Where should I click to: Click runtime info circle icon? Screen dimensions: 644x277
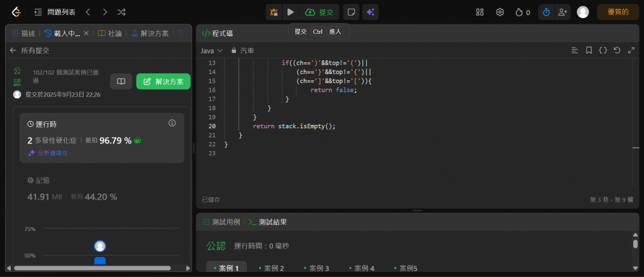[x=172, y=123]
